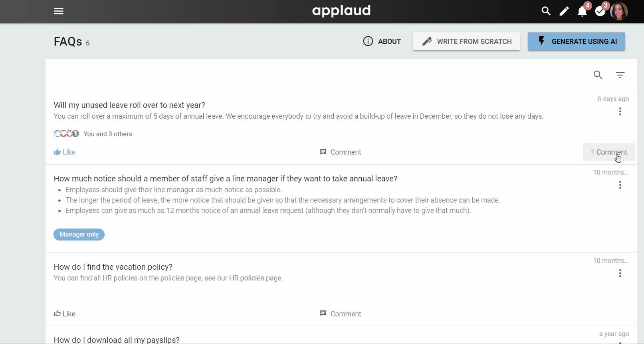This screenshot has width=644, height=344.
Task: Open the hamburger navigation menu
Action: coord(59,11)
